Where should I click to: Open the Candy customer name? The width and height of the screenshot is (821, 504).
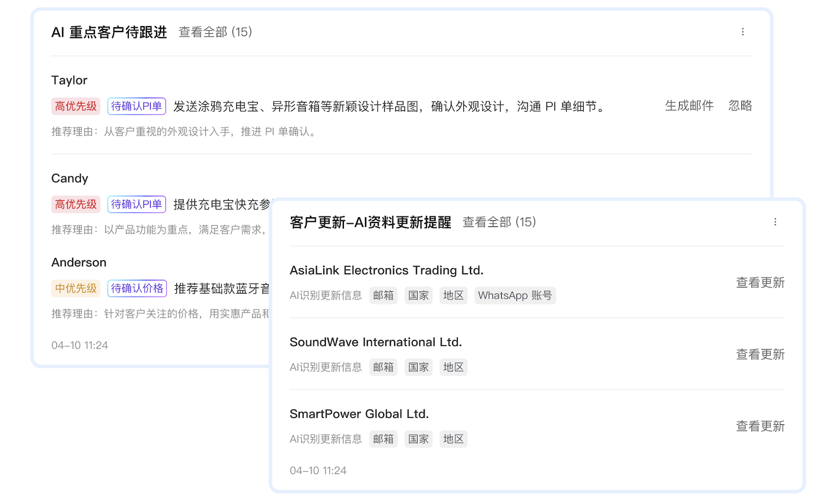click(69, 178)
